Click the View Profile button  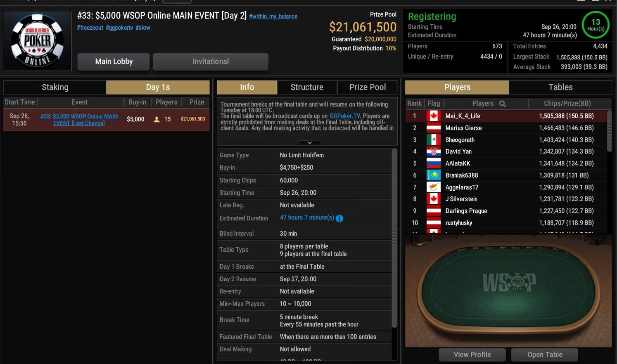coord(472,355)
